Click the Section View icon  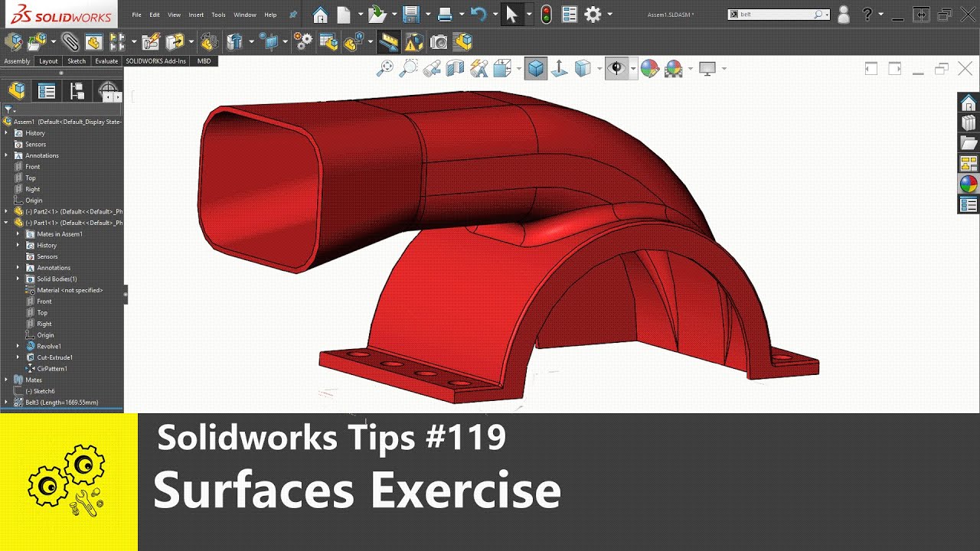(x=455, y=69)
